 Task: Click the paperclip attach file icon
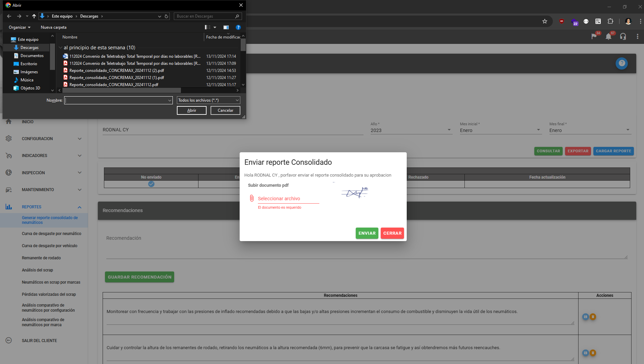pyautogui.click(x=251, y=198)
